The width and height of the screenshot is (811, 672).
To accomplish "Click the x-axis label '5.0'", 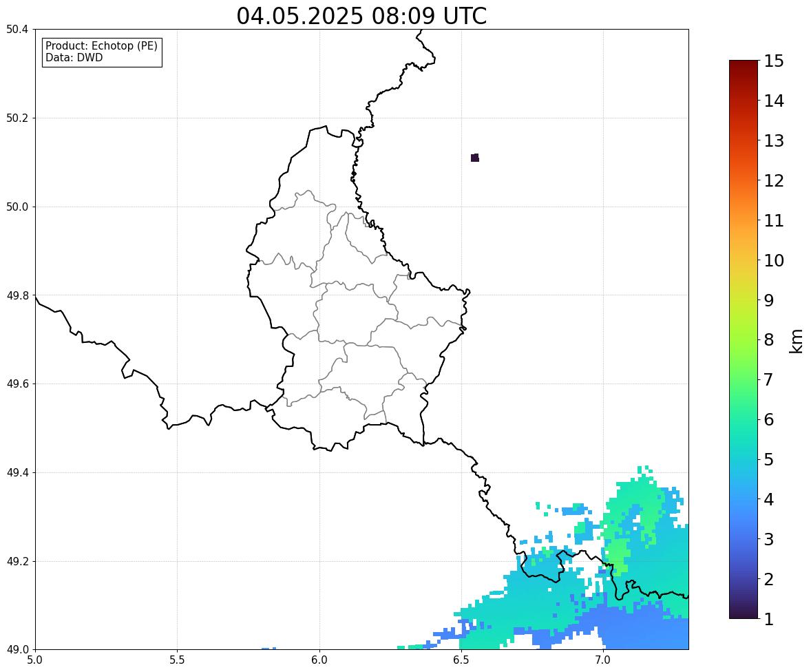I will coord(35,660).
